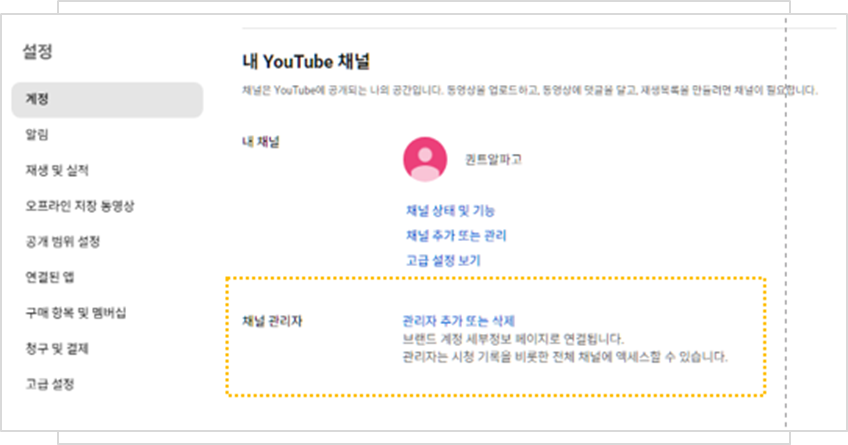848x445 pixels.
Task: Select 계정 in the settings sidebar
Action: pos(107,100)
